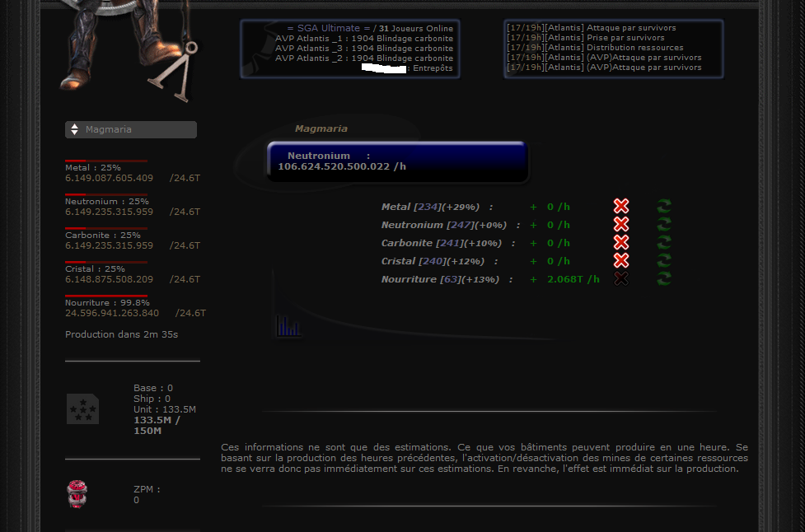The height and width of the screenshot is (532, 805).
Task: Click Nourriture 99.8% storage bar
Action: pos(106,296)
